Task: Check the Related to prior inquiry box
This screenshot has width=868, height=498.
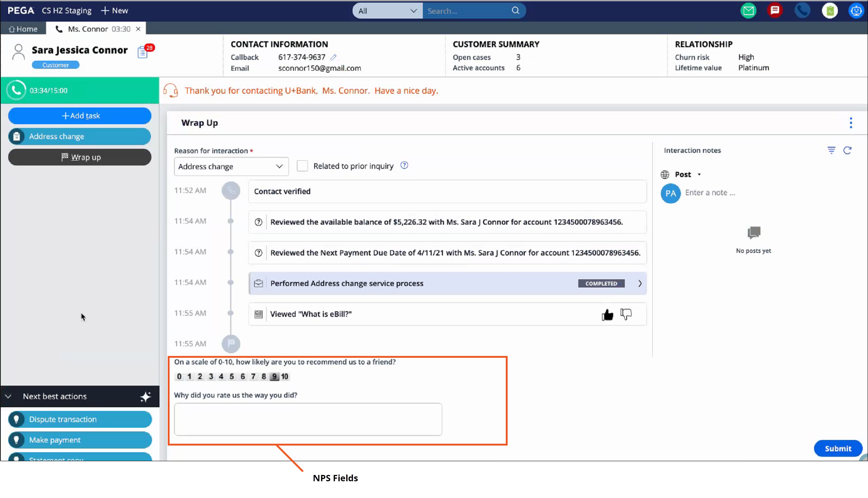Action: [x=302, y=166]
